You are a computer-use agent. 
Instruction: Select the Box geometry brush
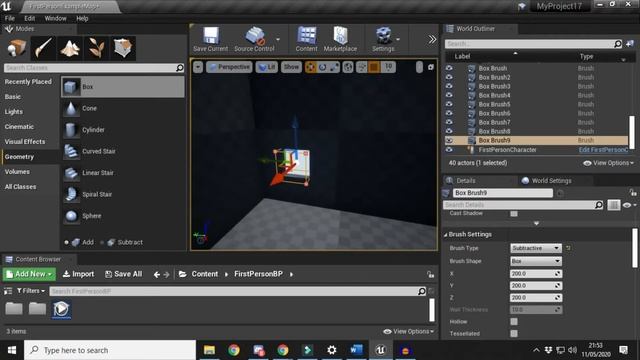pyautogui.click(x=122, y=87)
